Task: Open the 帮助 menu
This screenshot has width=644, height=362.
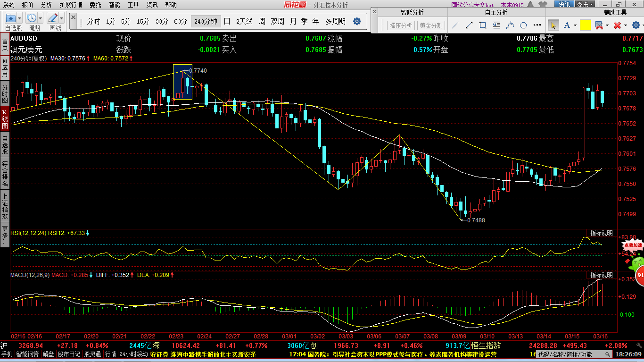Action: tap(171, 5)
